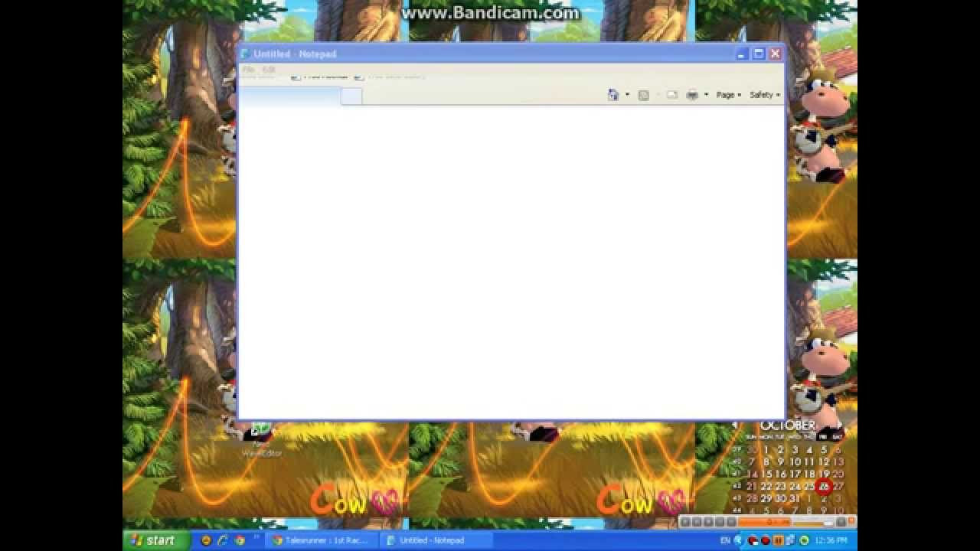Open the Page dropdown menu
980x551 pixels.
tap(728, 95)
